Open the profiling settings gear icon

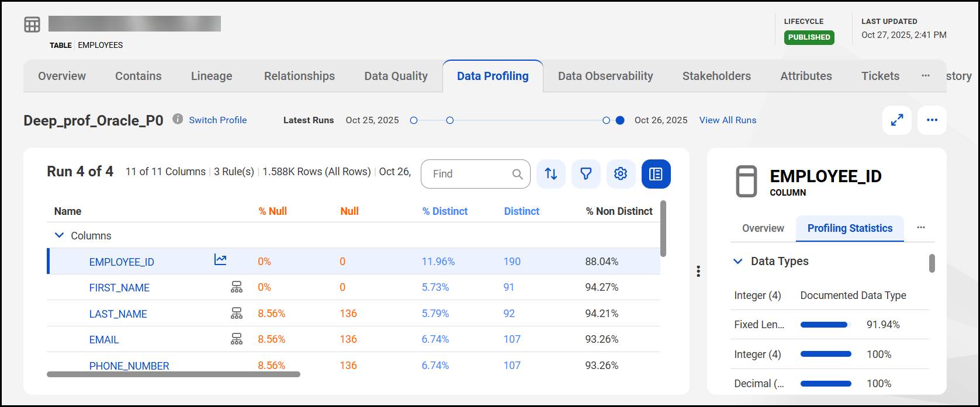pyautogui.click(x=621, y=174)
